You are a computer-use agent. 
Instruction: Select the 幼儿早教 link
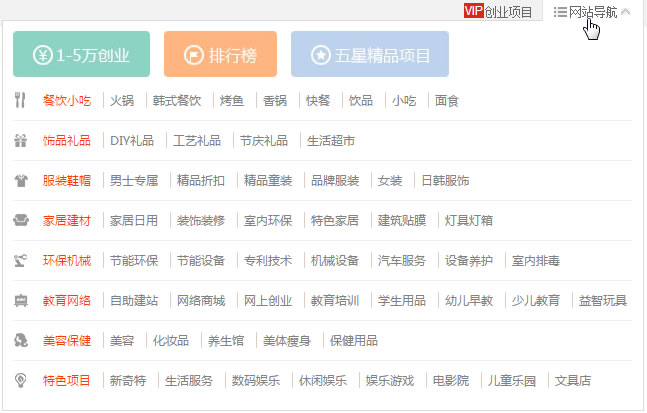(x=469, y=300)
